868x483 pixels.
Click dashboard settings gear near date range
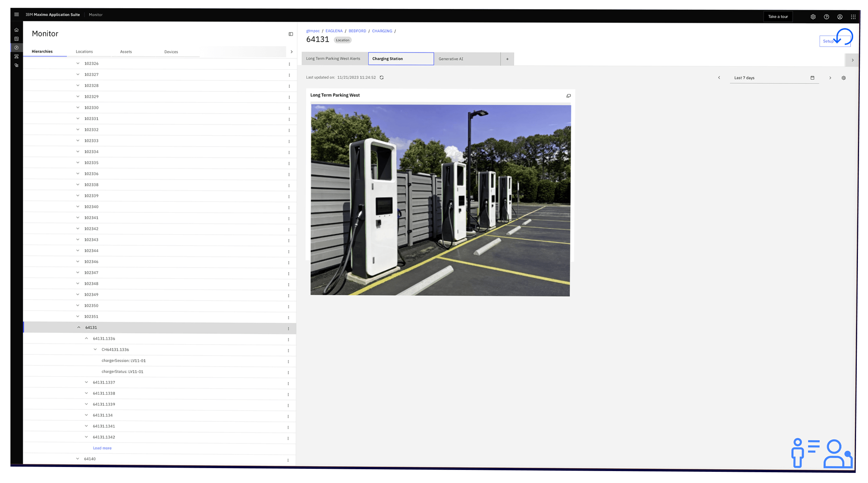click(x=843, y=78)
